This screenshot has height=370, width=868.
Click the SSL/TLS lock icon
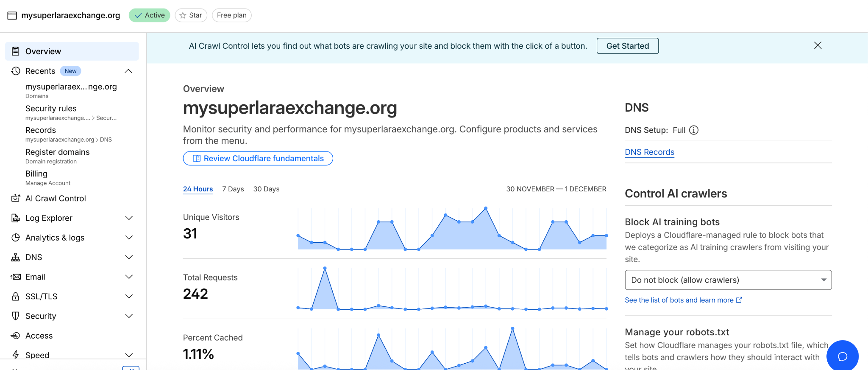coord(16,297)
